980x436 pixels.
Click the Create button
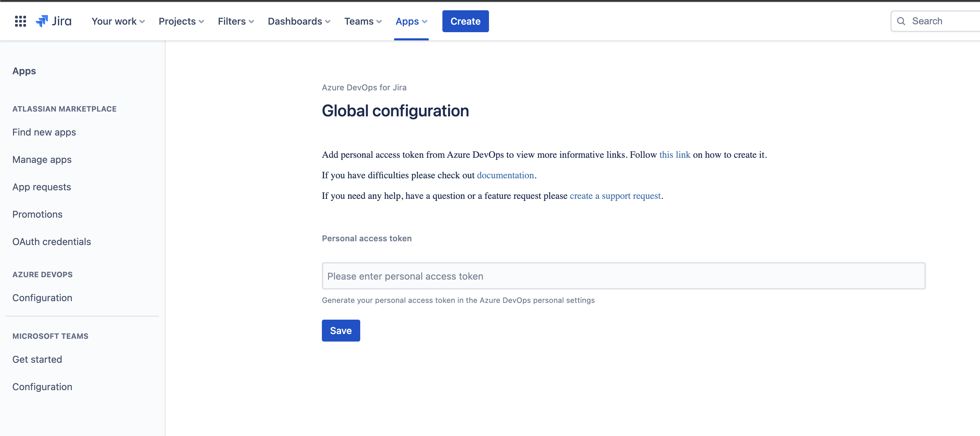tap(465, 21)
